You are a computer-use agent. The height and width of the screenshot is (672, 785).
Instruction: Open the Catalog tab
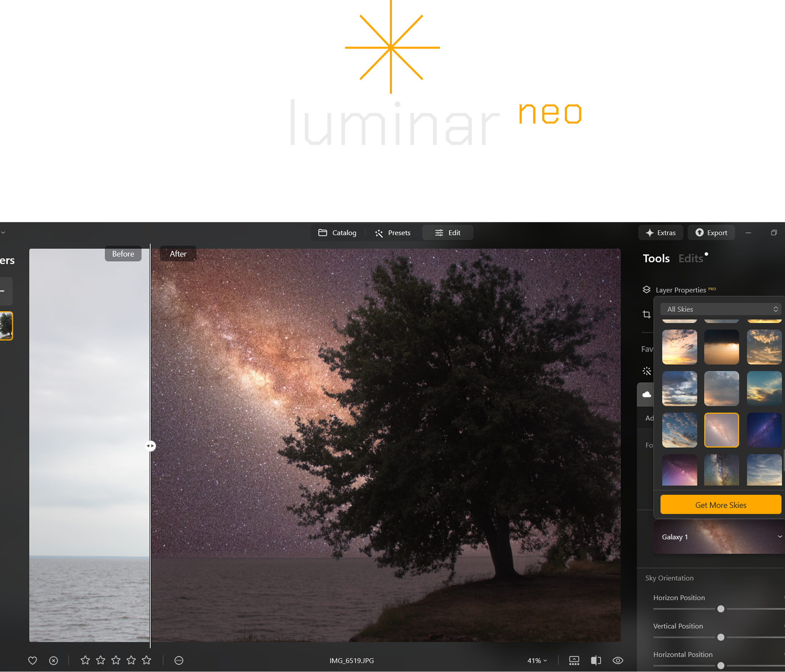(x=337, y=233)
